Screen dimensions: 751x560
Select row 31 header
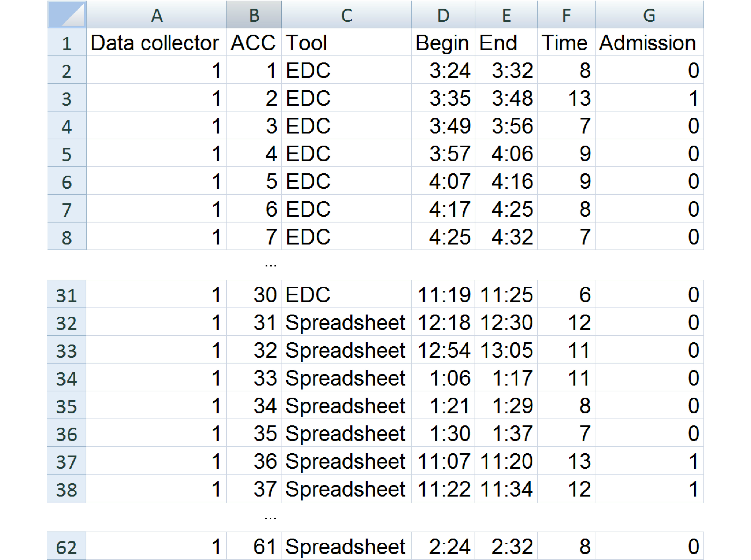(66, 295)
